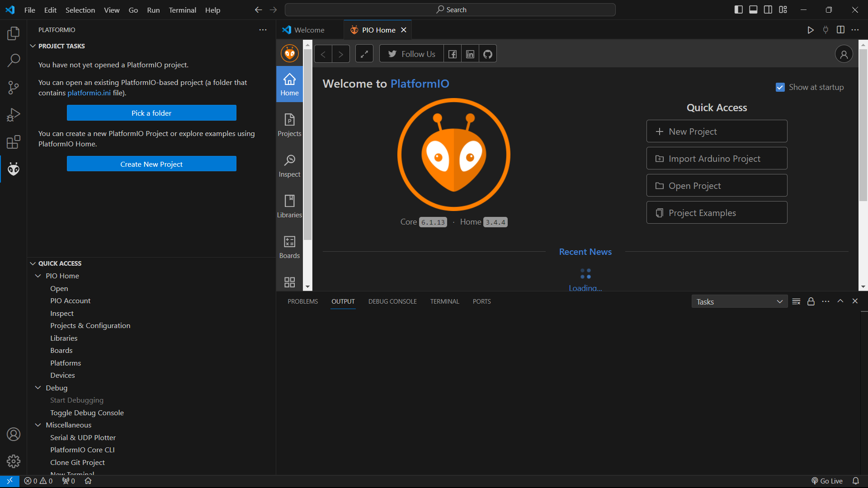868x488 pixels.
Task: Collapse the PIO Home tree node
Action: tap(38, 276)
